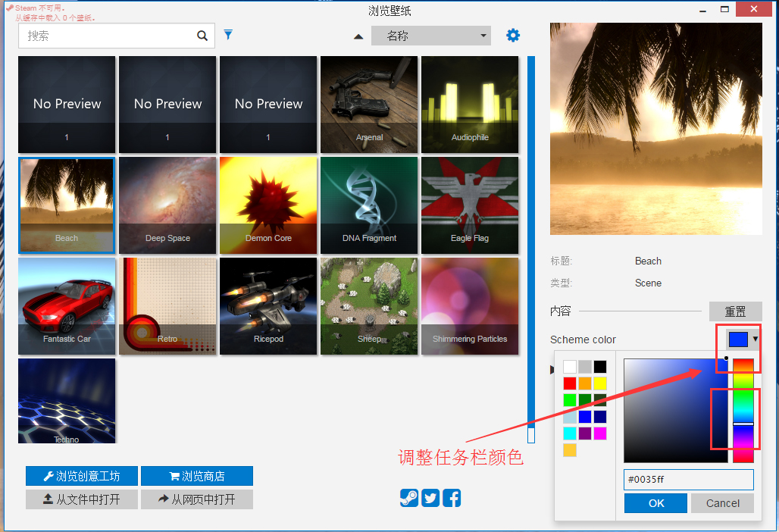The height and width of the screenshot is (532, 779).
Task: Pick the magenta preset swatch
Action: pos(600,433)
